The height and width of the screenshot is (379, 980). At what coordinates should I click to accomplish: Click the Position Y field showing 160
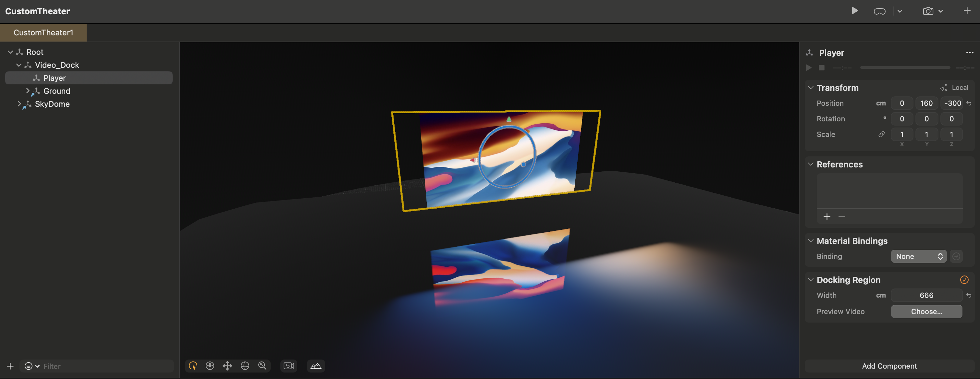click(926, 103)
